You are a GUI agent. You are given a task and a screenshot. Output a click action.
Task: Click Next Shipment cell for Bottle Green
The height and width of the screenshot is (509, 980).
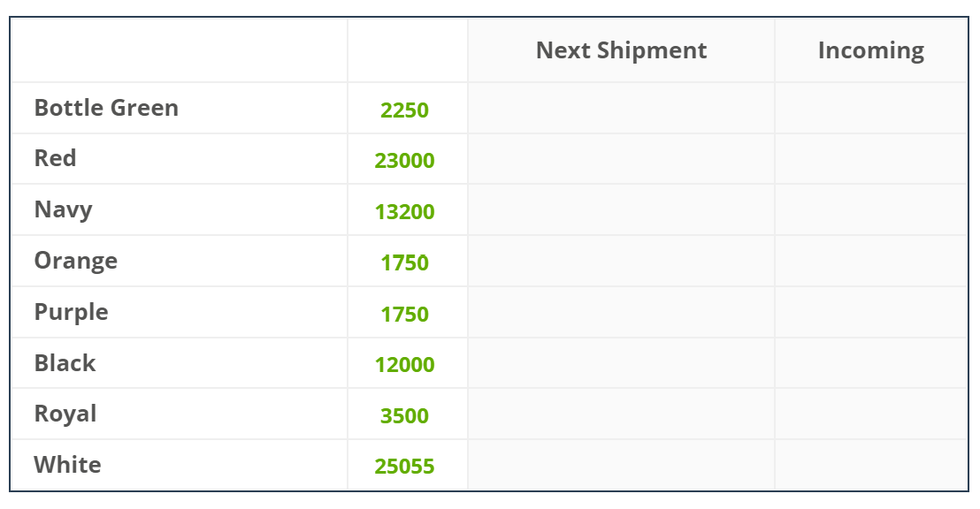pyautogui.click(x=621, y=108)
